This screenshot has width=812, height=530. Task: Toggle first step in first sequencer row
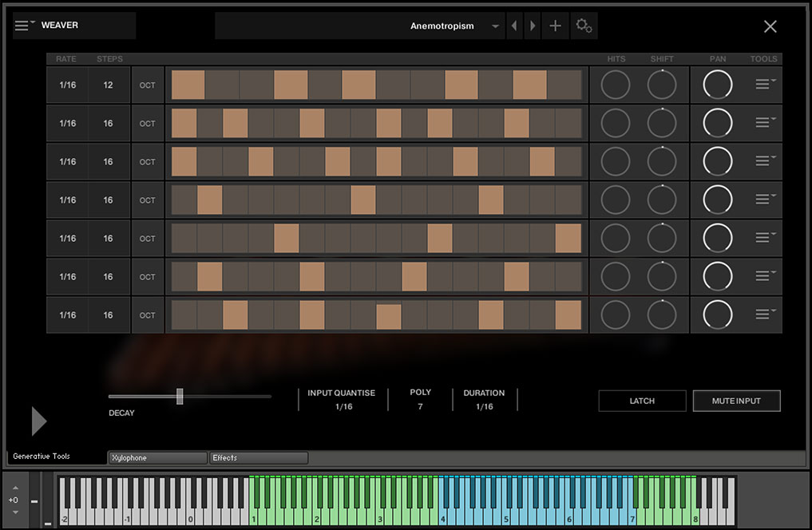coord(188,85)
